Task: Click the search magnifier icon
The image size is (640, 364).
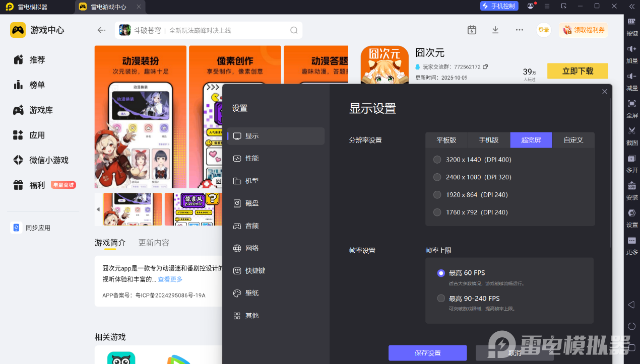Action: [x=294, y=30]
